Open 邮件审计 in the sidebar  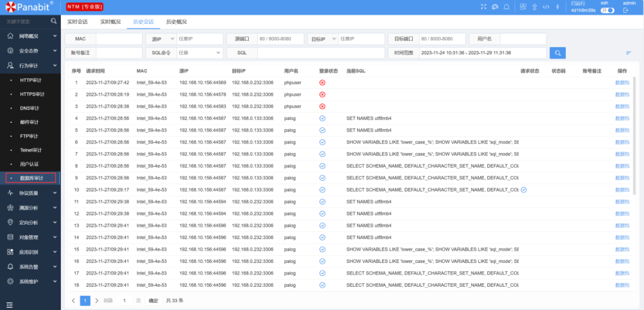coord(30,122)
